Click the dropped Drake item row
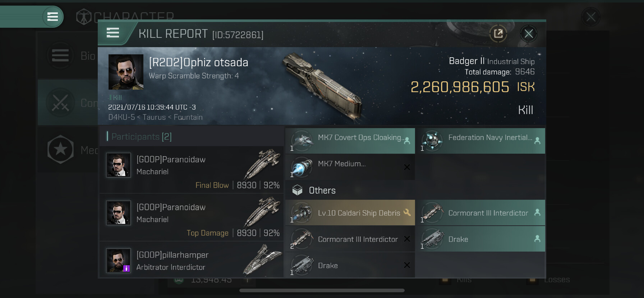 coord(480,239)
